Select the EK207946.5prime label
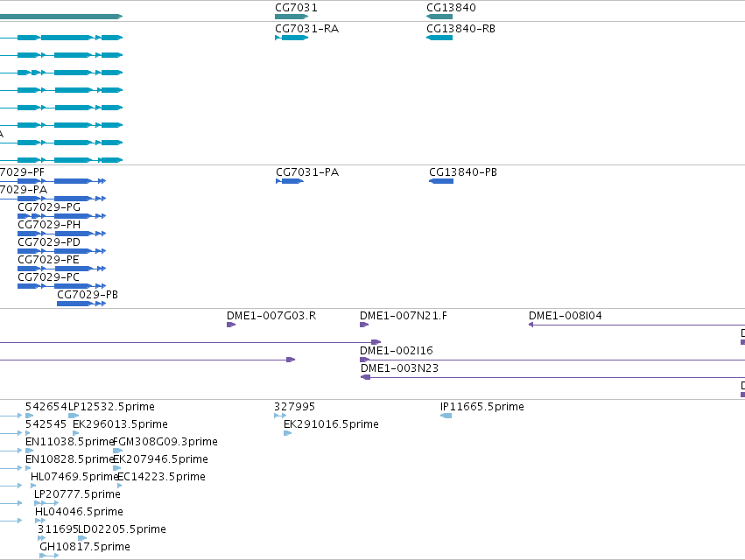Screen dimensions: 745x560 160,459
